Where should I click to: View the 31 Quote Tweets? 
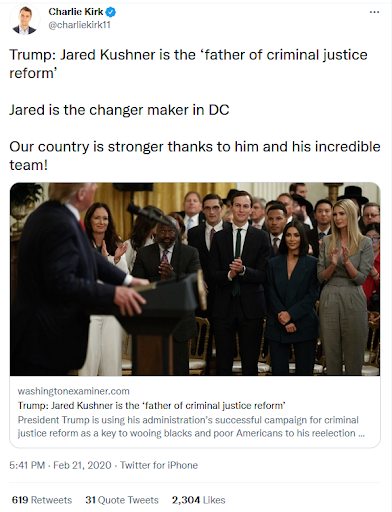point(122,500)
